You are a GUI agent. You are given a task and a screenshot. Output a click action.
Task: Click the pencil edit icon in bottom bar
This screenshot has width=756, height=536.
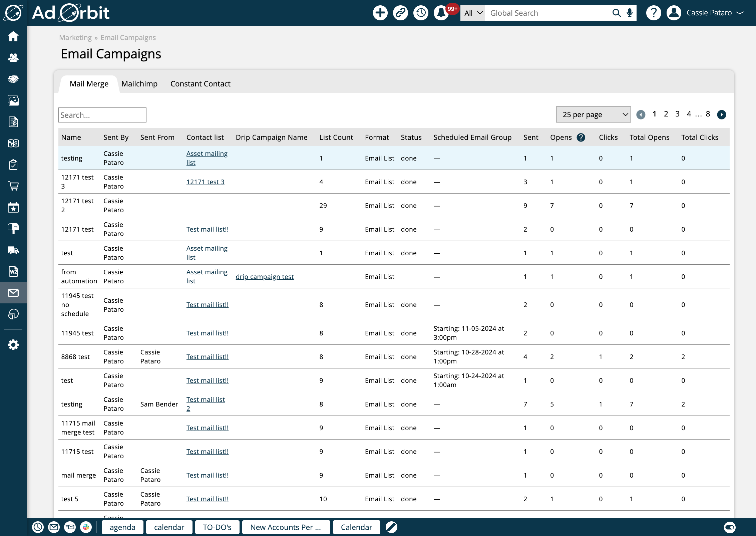point(391,527)
